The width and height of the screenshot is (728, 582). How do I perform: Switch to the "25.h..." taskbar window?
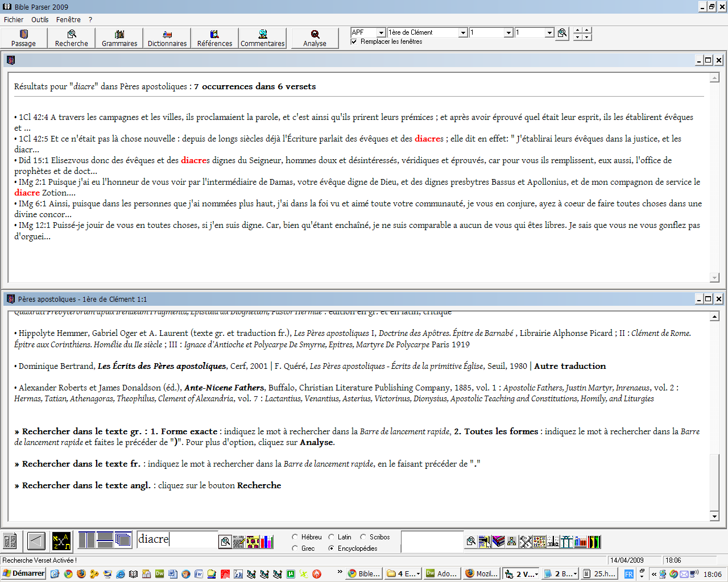coord(600,574)
